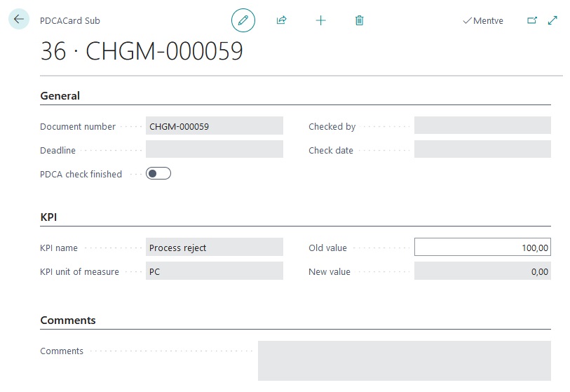Click the Checked by field
This screenshot has width=570, height=392.
point(482,126)
